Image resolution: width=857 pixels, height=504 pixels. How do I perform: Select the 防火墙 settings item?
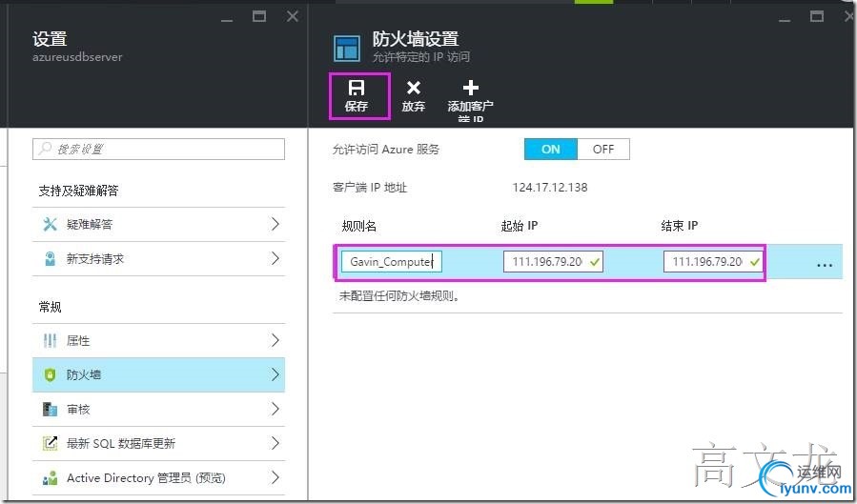coord(158,374)
